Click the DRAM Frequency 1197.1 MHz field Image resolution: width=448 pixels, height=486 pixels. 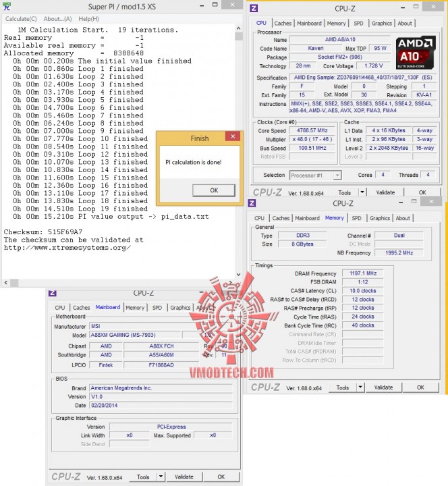(x=363, y=273)
